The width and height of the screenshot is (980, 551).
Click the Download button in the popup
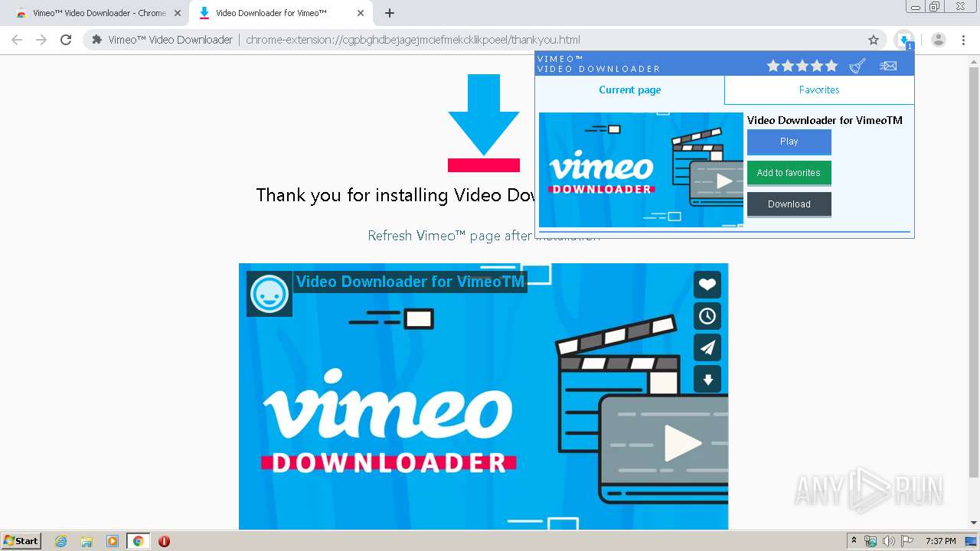point(789,204)
